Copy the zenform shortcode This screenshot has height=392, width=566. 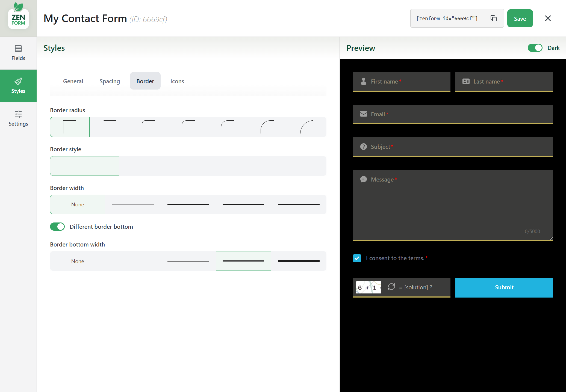click(x=493, y=18)
